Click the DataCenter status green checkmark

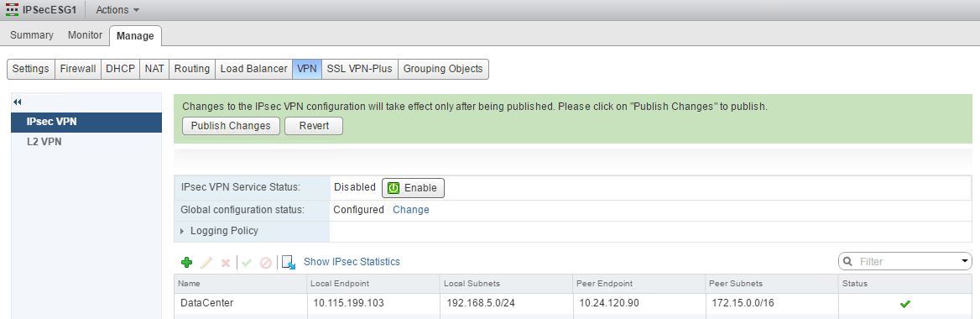coord(904,304)
